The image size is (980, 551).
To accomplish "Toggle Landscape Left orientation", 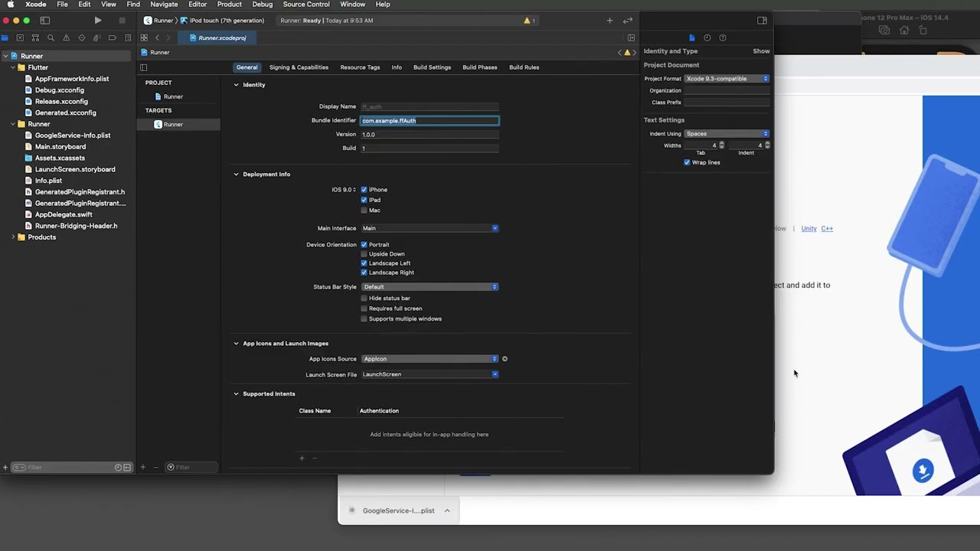I will pyautogui.click(x=364, y=263).
